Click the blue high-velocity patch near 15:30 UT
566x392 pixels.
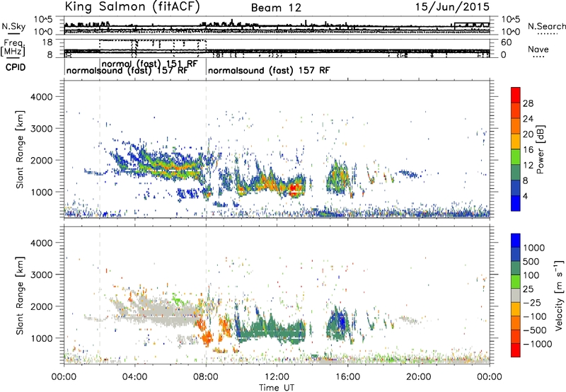click(341, 321)
